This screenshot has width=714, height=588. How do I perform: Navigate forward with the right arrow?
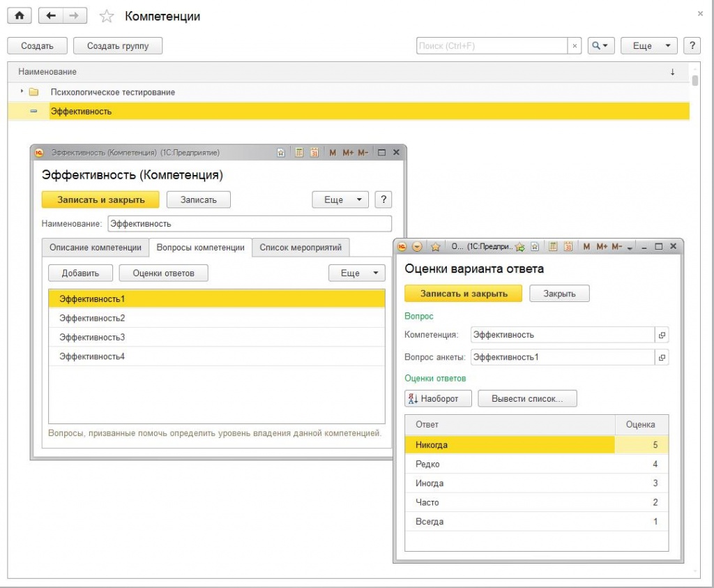click(x=74, y=16)
